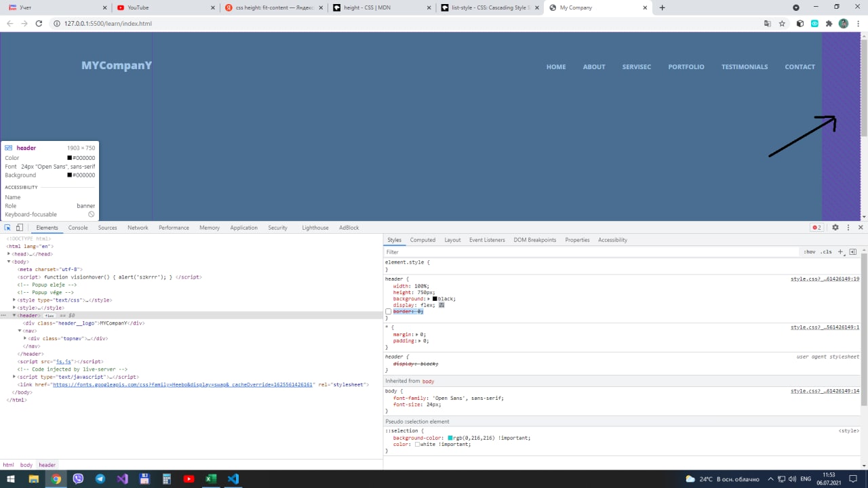Expand the margin shorthand property arrow
This screenshot has height=488, width=868.
417,334
